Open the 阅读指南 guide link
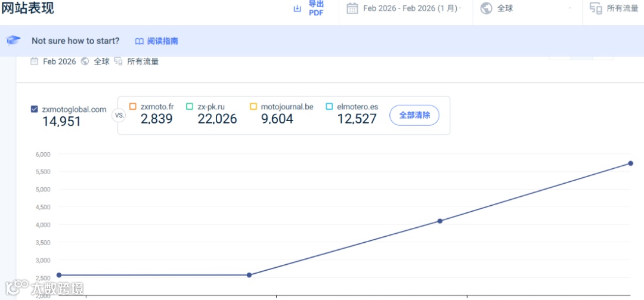This screenshot has height=300, width=644. pos(162,41)
